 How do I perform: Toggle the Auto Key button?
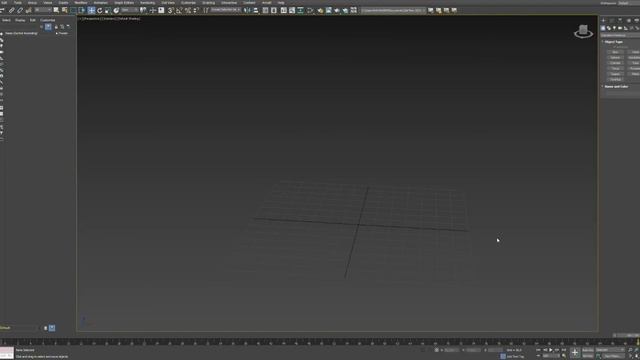click(x=588, y=350)
